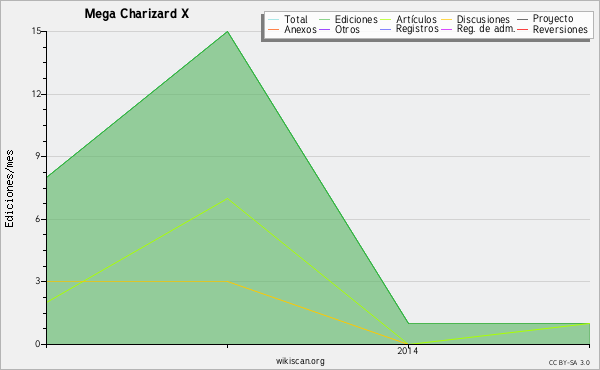Click the CC BY-SA 3.0 license text
600x370 pixels.
pyautogui.click(x=569, y=362)
